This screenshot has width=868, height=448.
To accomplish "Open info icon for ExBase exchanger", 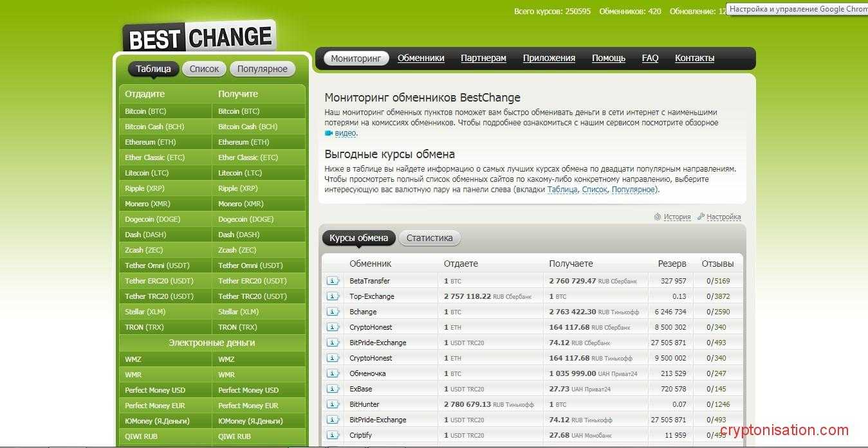I will click(333, 389).
